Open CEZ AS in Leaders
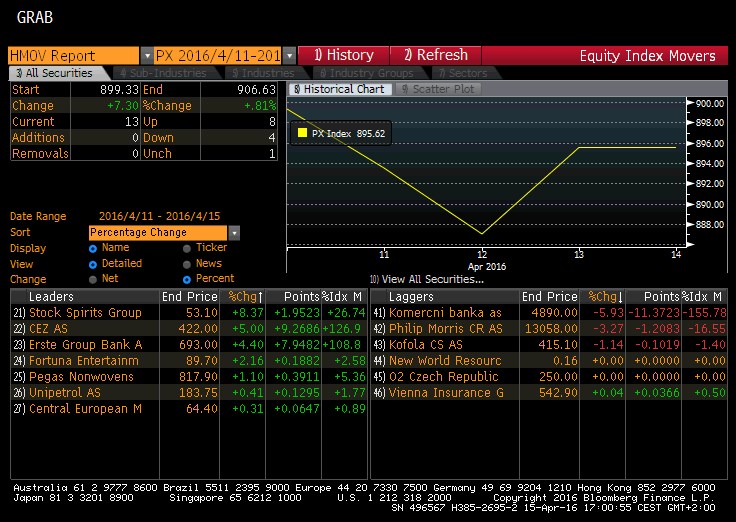The height and width of the screenshot is (522, 736). tap(188, 329)
